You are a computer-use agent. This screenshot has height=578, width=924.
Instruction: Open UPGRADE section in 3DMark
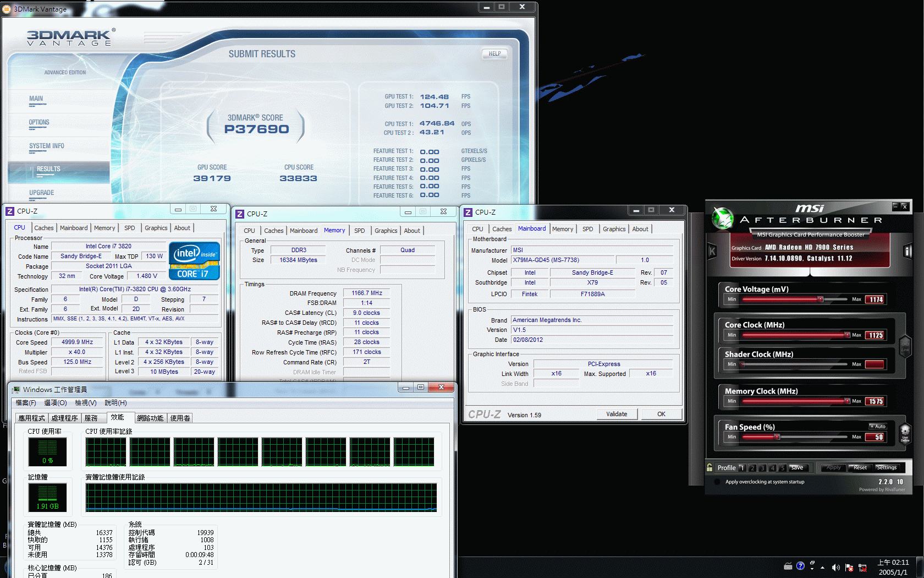pos(42,193)
